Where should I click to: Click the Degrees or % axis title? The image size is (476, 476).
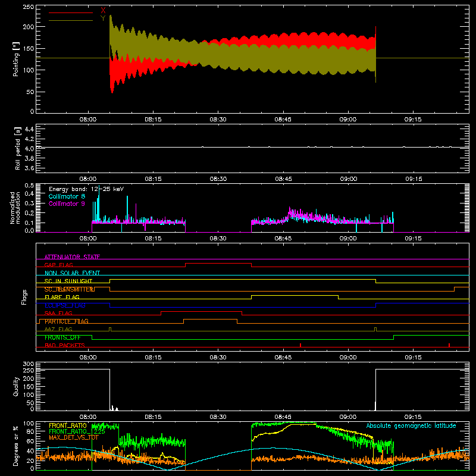point(15,446)
